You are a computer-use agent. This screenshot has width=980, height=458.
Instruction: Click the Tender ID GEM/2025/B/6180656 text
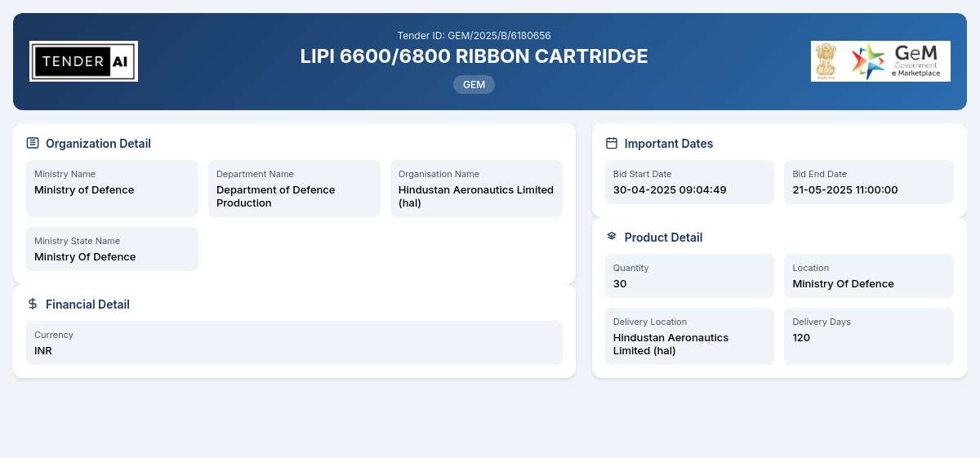pyautogui.click(x=474, y=35)
